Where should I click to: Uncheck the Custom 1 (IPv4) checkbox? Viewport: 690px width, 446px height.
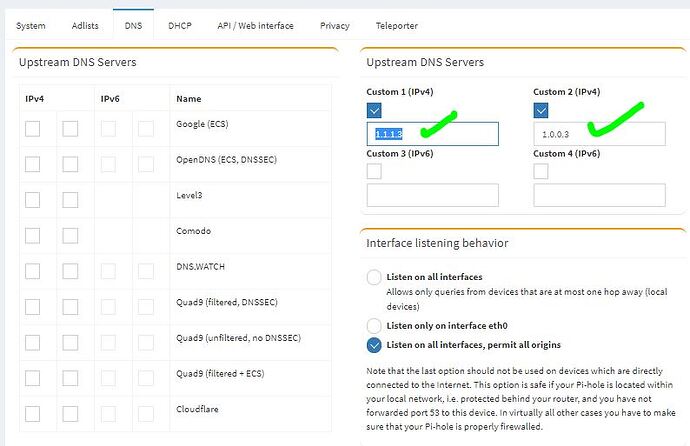374,110
